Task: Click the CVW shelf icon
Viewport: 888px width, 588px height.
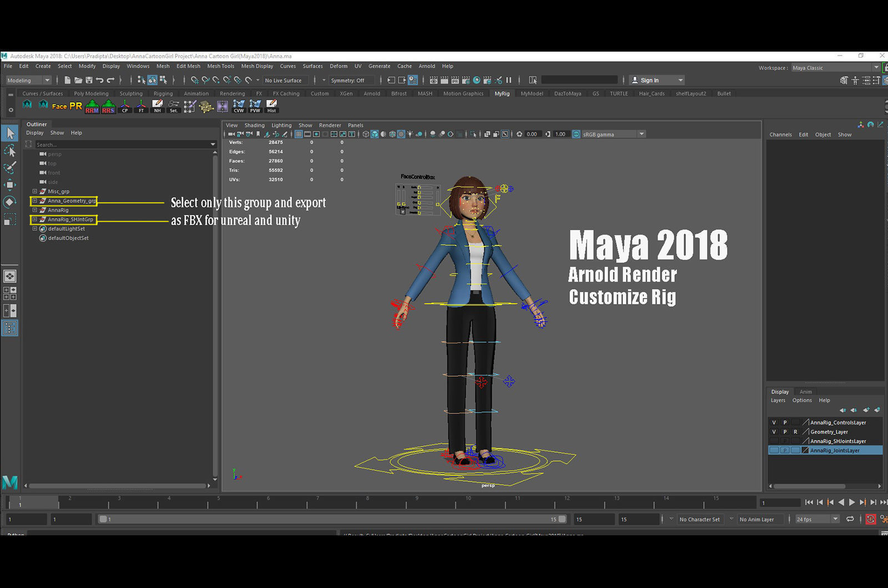Action: point(239,107)
